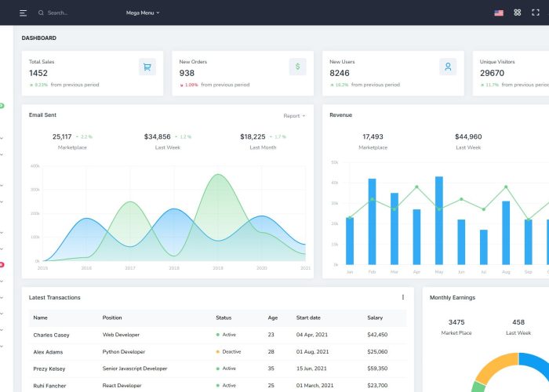Viewport: 549px width, 392px height.
Task: Click the orange donut chart segment
Action: (x=496, y=368)
